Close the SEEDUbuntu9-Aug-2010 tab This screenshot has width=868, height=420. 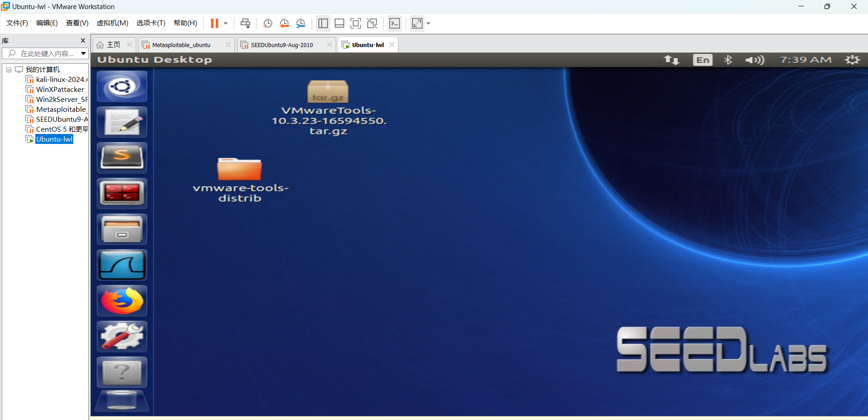329,45
